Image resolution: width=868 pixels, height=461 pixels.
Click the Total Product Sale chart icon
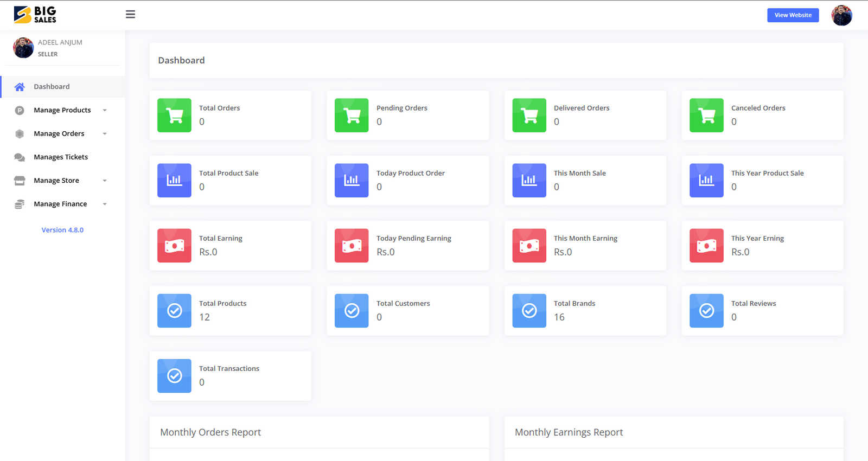(x=174, y=181)
